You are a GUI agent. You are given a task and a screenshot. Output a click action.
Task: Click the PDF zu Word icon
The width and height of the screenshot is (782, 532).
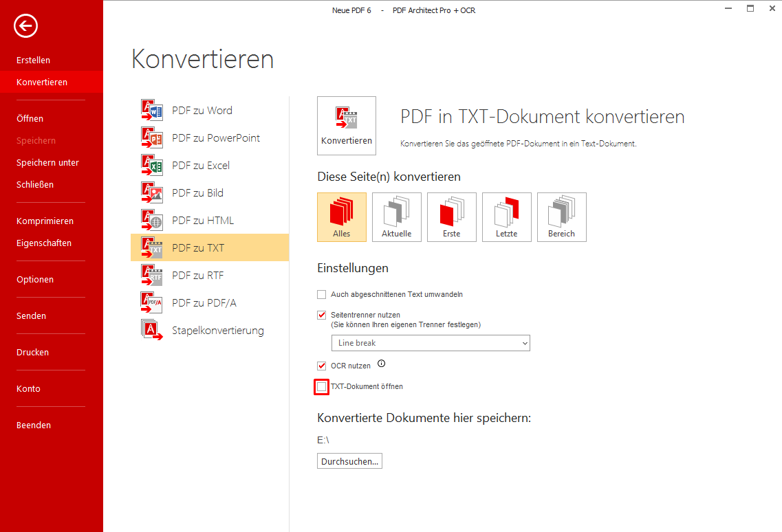pyautogui.click(x=151, y=110)
